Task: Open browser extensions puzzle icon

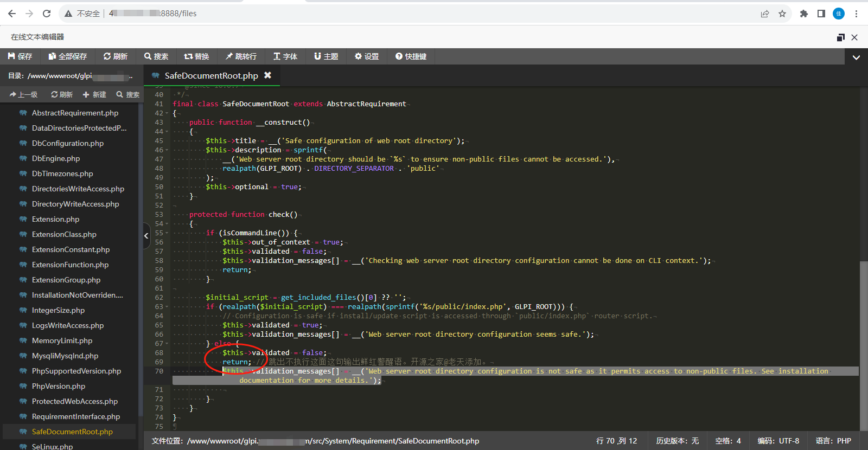Action: coord(804,14)
